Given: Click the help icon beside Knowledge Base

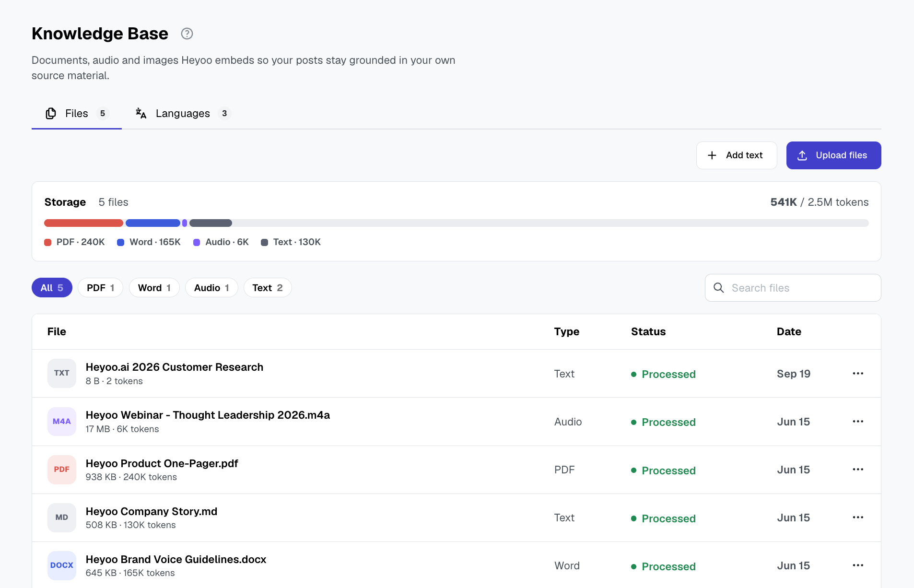Looking at the screenshot, I should tap(187, 34).
